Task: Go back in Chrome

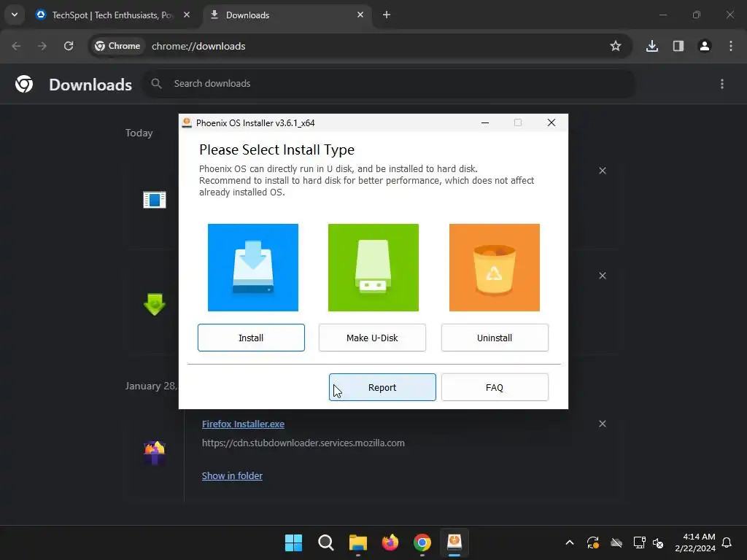Action: 16,46
